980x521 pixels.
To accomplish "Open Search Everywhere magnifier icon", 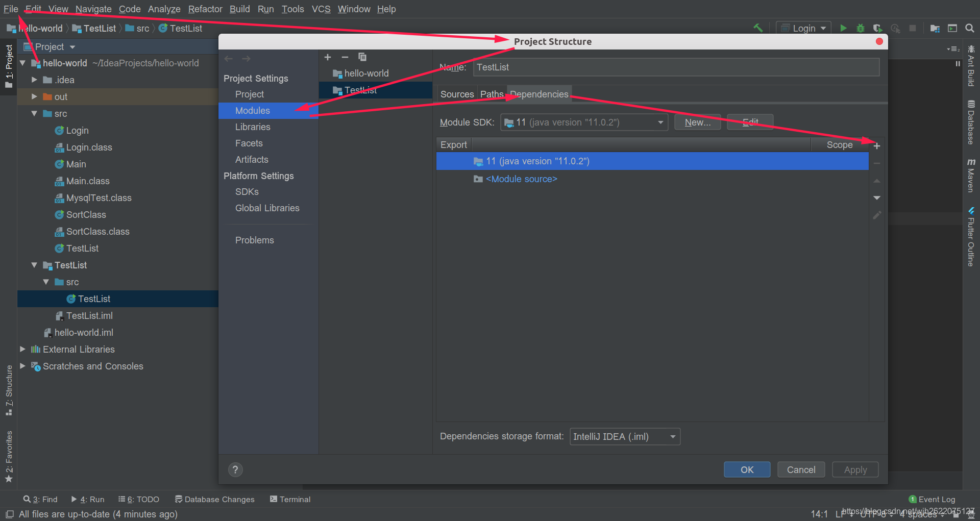I will [x=970, y=28].
